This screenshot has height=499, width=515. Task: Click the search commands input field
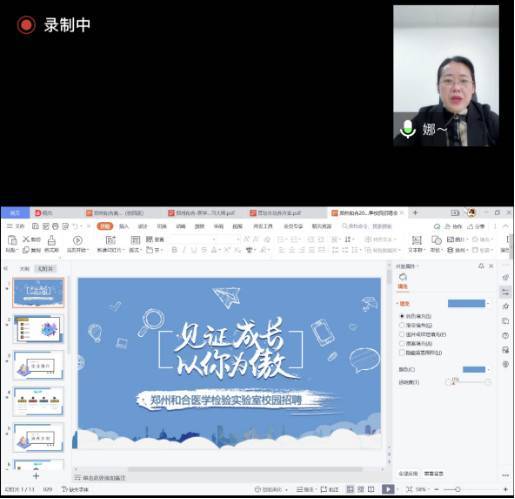[x=367, y=226]
